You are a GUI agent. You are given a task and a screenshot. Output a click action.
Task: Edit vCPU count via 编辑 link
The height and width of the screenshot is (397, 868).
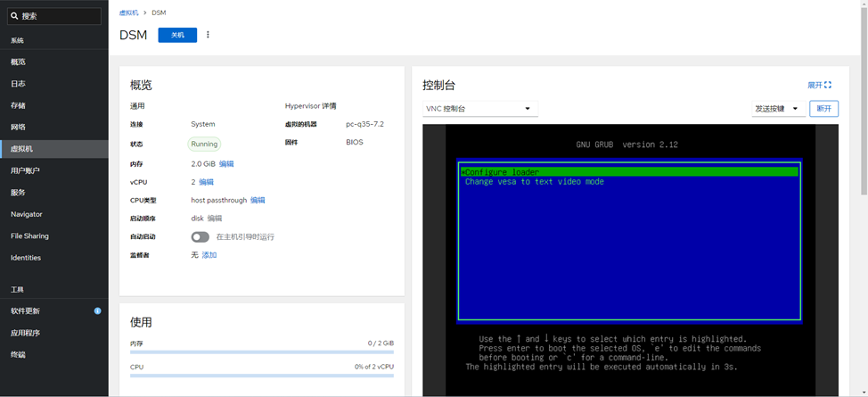click(206, 182)
